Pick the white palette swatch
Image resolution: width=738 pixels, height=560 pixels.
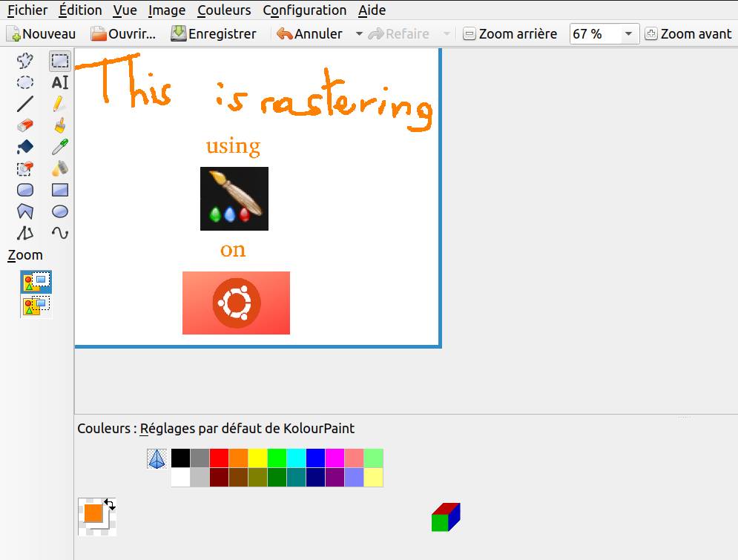coord(181,477)
